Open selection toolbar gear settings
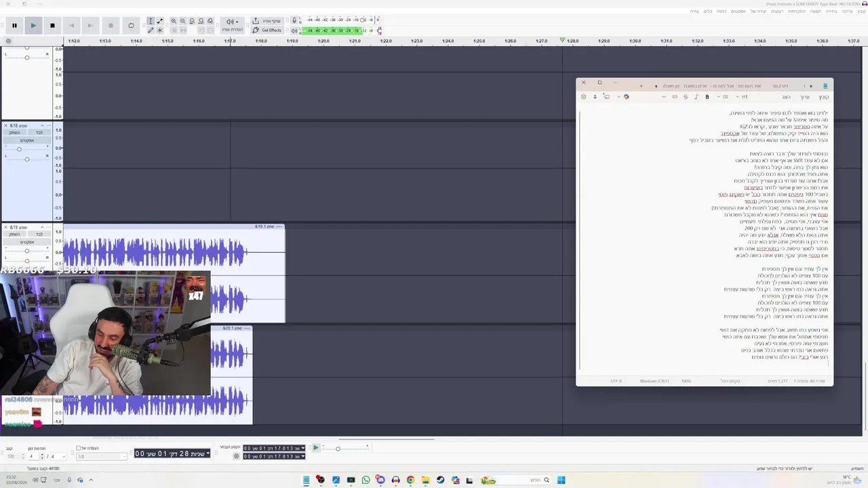 pos(236,456)
